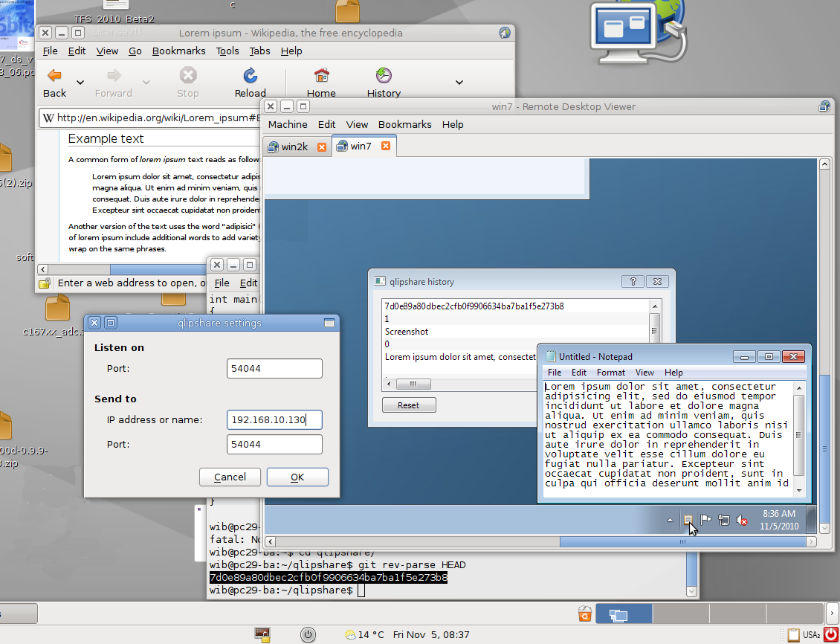The width and height of the screenshot is (840, 644).
Task: Click the Listen on Port field
Action: pos(274,369)
